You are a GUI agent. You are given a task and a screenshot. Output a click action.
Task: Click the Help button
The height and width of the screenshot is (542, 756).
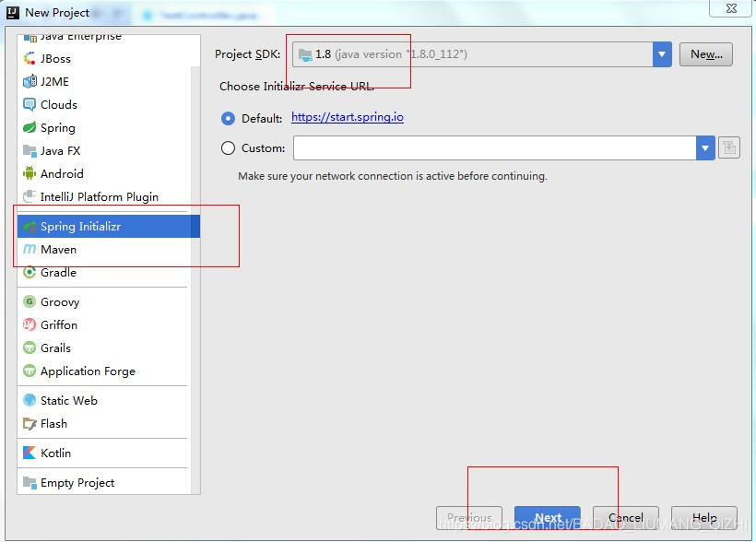pos(704,518)
